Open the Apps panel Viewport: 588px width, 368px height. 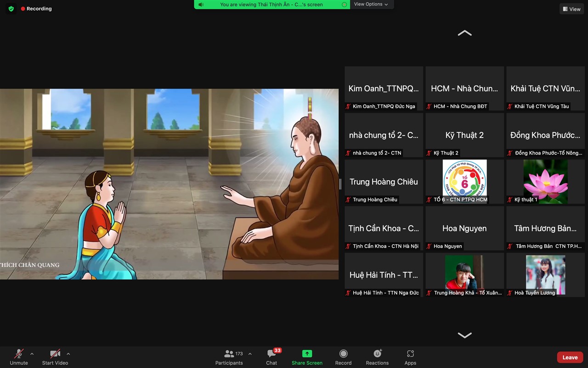click(410, 357)
